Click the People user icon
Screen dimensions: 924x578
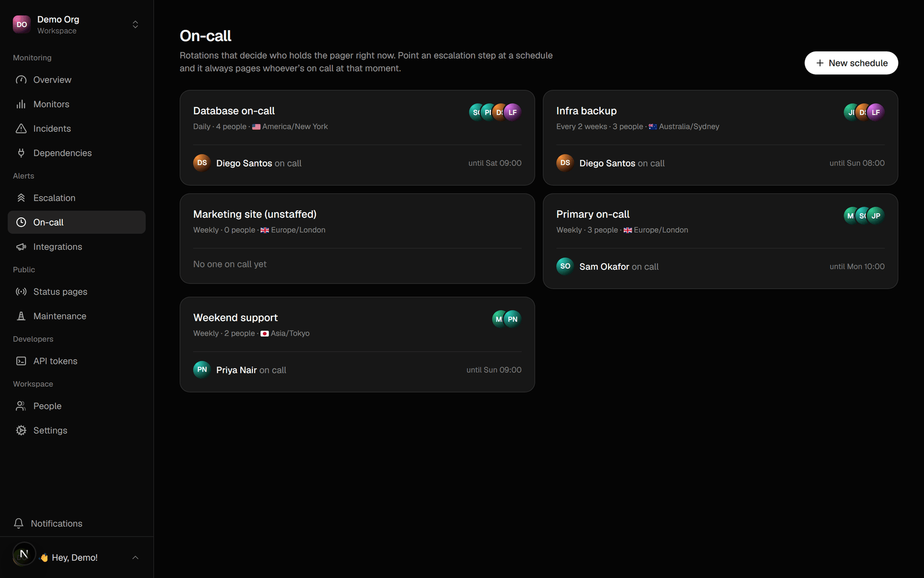[21, 406]
